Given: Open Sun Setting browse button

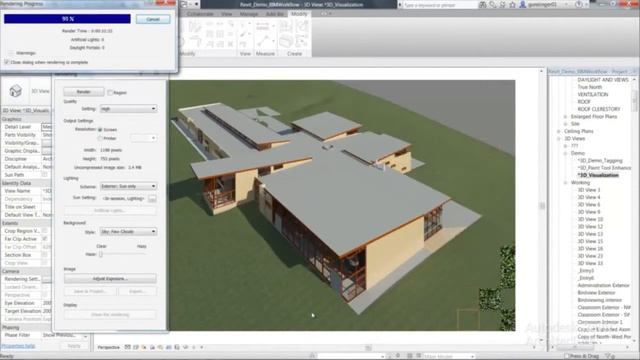Looking at the screenshot, I should click(152, 198).
